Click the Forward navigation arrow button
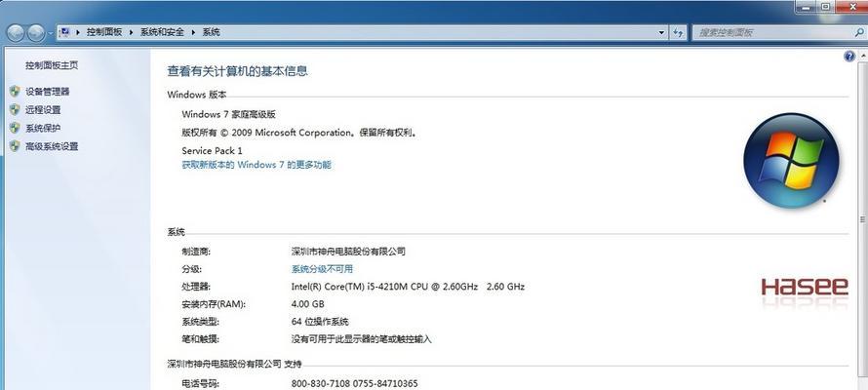 click(36, 33)
